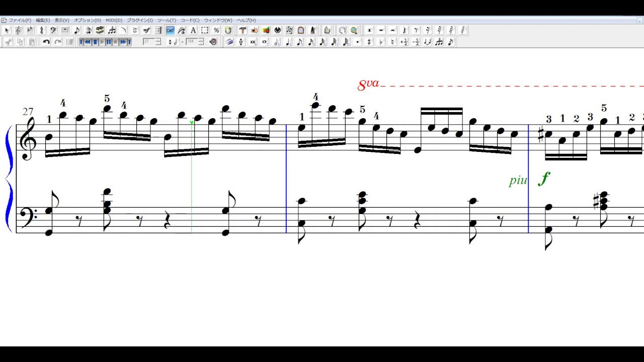Choose the Hand Grabber tool
Image resolution: width=644 pixels, height=362 pixels.
[342, 30]
